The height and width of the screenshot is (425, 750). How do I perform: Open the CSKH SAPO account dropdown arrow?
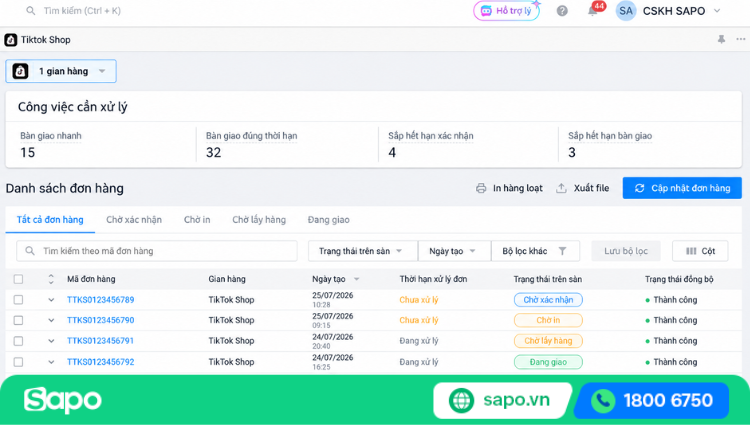pos(717,11)
